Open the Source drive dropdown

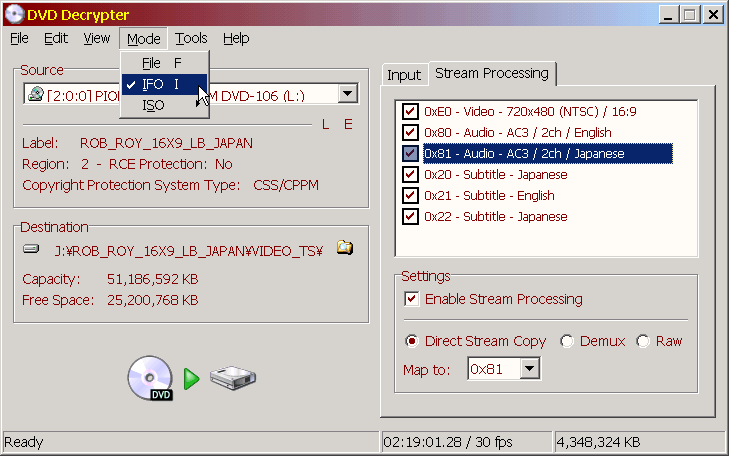click(x=348, y=95)
